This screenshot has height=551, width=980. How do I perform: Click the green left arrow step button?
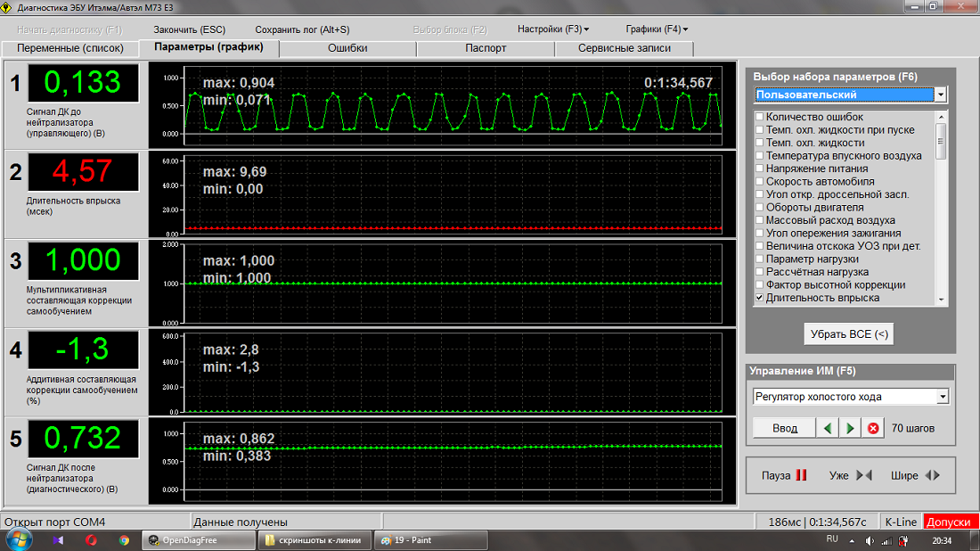829,428
